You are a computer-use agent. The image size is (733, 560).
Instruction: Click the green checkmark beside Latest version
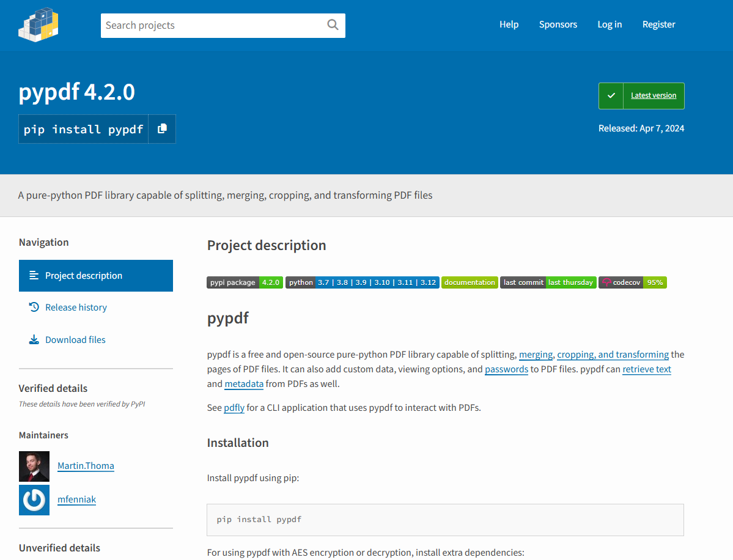[x=611, y=96]
